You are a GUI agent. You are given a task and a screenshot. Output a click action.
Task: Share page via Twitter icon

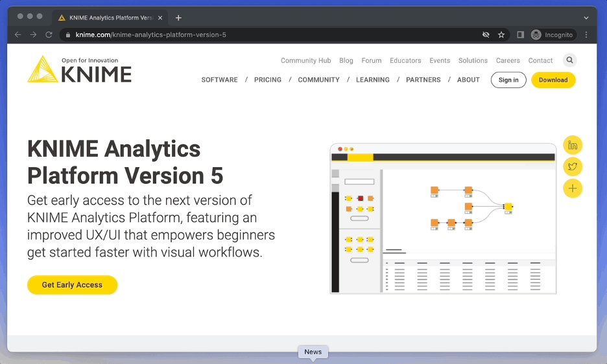pyautogui.click(x=573, y=166)
